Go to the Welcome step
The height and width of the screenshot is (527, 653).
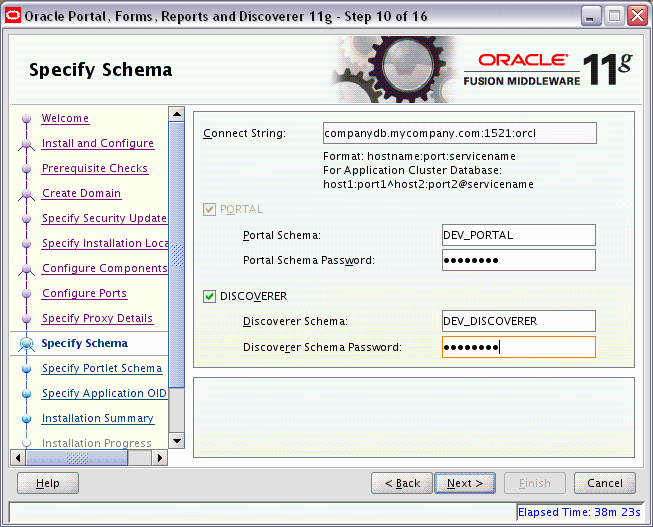tap(65, 118)
